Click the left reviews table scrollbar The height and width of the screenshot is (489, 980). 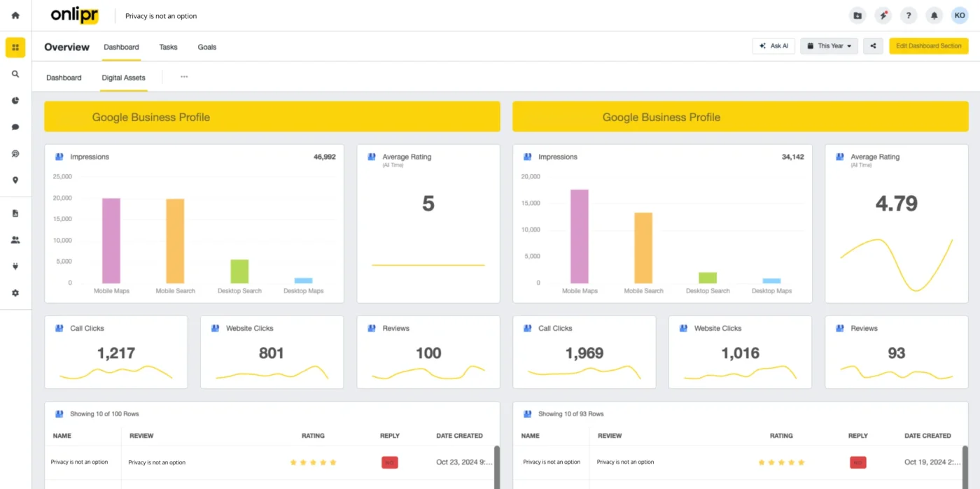[497, 467]
